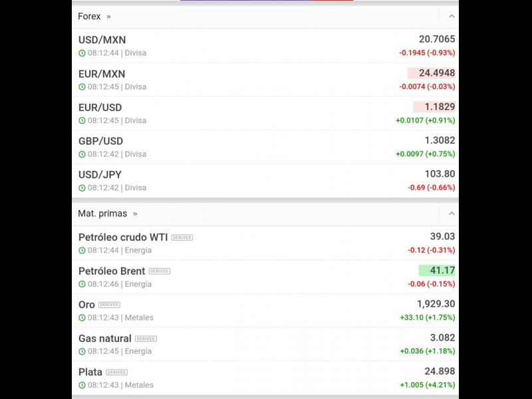Select the GBP/USD currency pair
This screenshot has width=532, height=399.
(100, 141)
